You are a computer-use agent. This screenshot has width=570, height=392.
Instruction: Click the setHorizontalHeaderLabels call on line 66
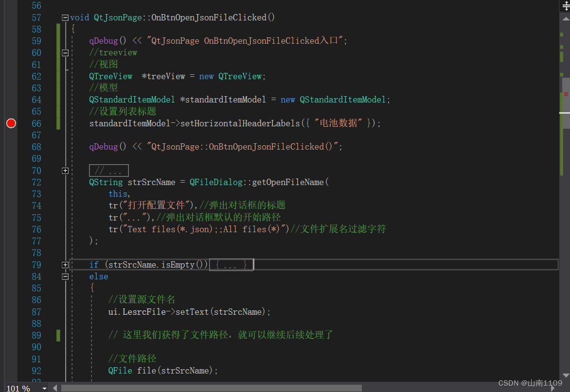pyautogui.click(x=240, y=123)
